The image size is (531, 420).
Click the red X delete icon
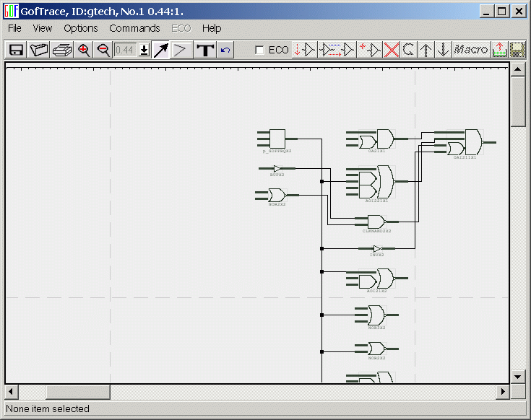click(x=392, y=50)
